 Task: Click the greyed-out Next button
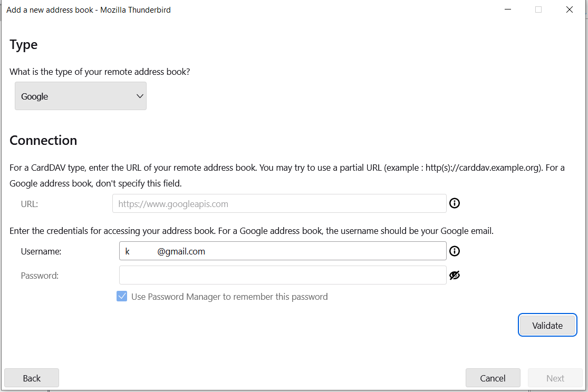(x=555, y=378)
